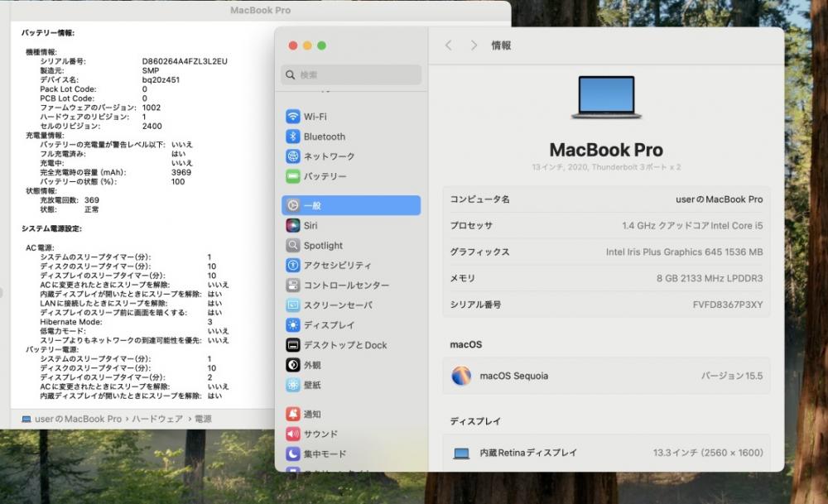Open the バッテリー sidebar item

tap(351, 176)
